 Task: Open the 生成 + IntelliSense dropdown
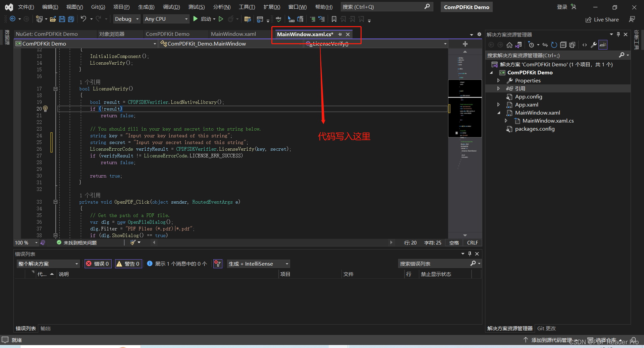tap(258, 264)
